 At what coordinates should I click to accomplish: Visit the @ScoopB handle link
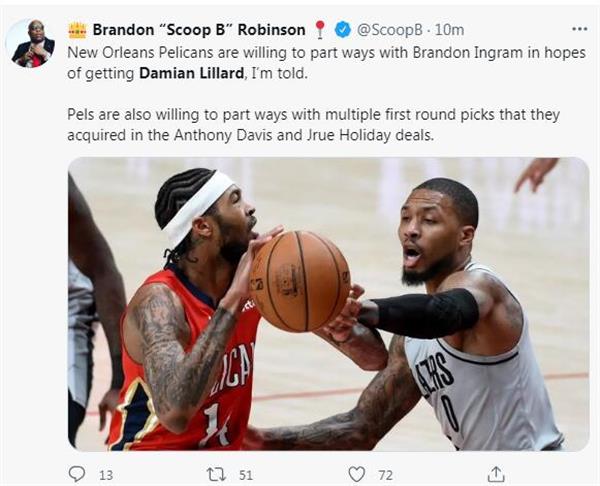tap(390, 30)
